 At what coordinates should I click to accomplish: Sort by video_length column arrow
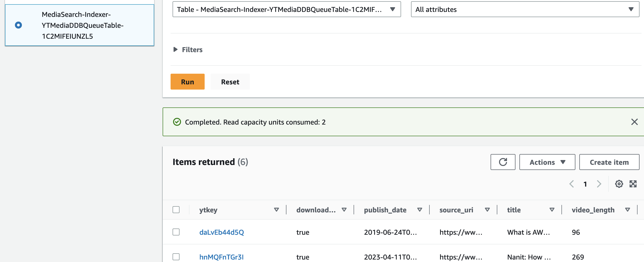click(x=627, y=210)
